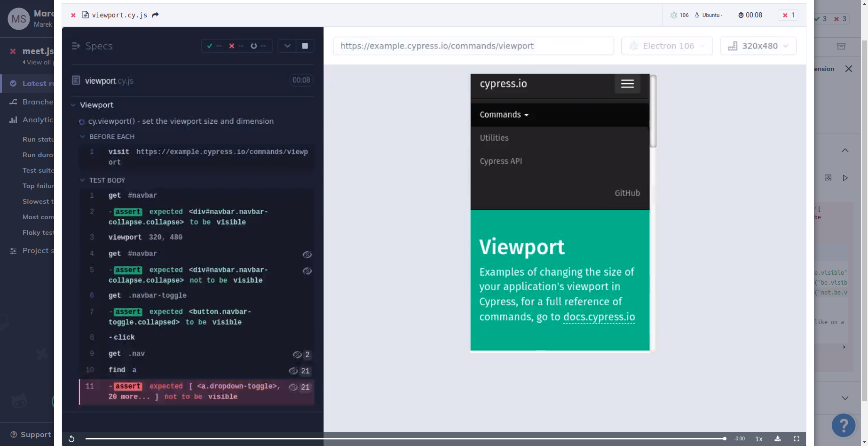Click the spec file icon beside viewport.cy.js title
Screen dimensions: 868x446
pos(86,15)
